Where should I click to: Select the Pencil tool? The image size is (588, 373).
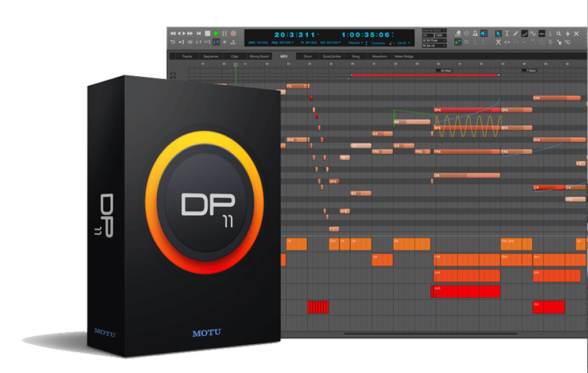point(516,34)
